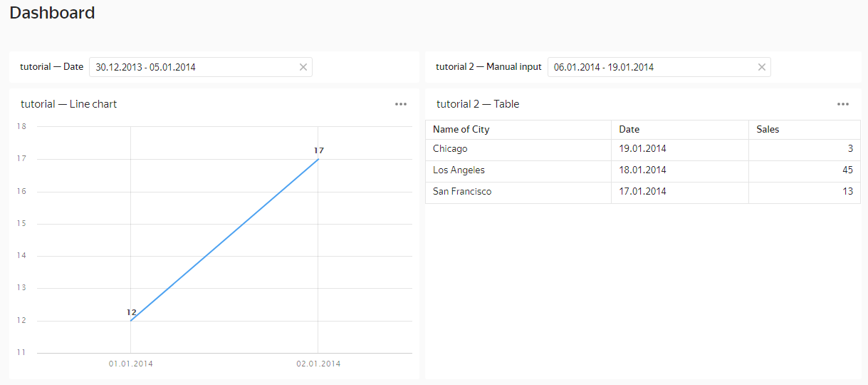Open the Table widget three-dot menu

pyautogui.click(x=843, y=104)
